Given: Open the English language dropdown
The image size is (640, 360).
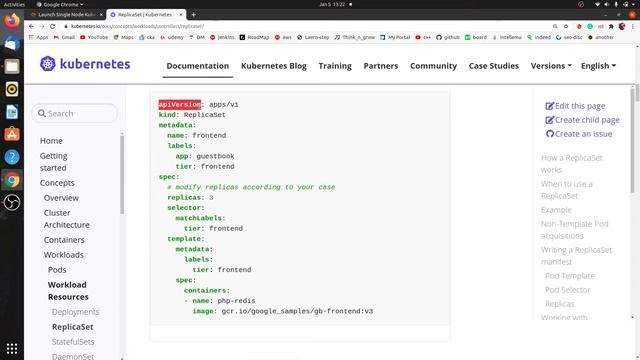Looking at the screenshot, I should point(598,66).
